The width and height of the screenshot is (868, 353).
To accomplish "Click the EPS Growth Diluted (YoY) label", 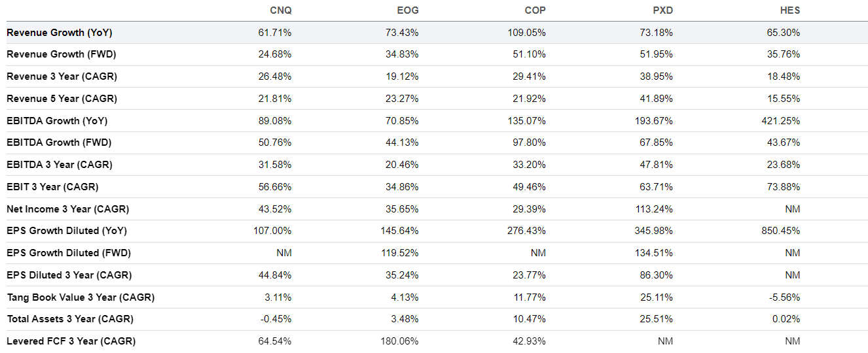I will coord(67,231).
